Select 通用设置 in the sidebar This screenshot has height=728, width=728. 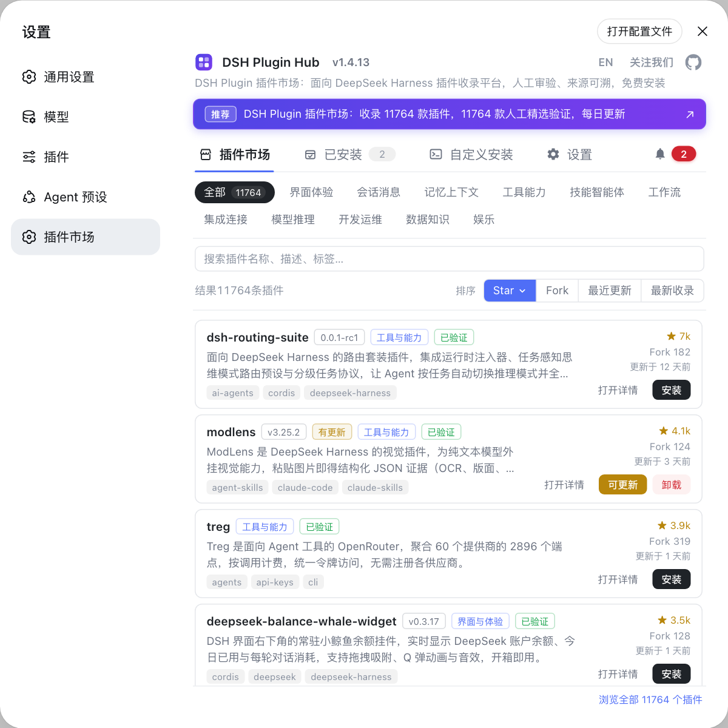click(86, 77)
